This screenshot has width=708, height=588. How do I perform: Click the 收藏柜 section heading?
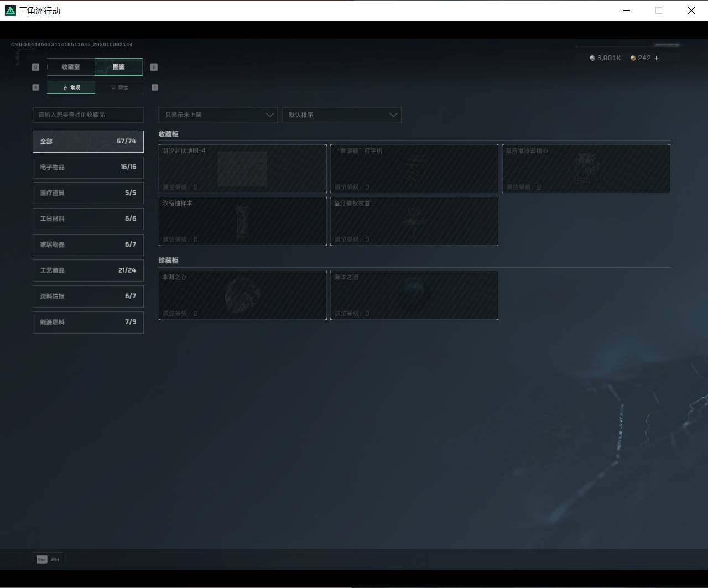click(x=169, y=134)
